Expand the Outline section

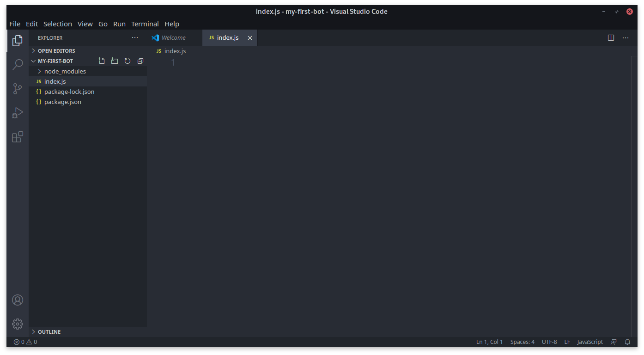(x=88, y=332)
